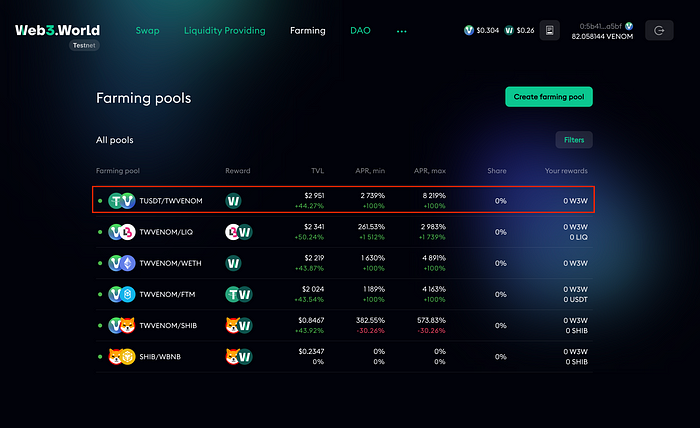700x428 pixels.
Task: Click the Create farming pool button
Action: (549, 97)
